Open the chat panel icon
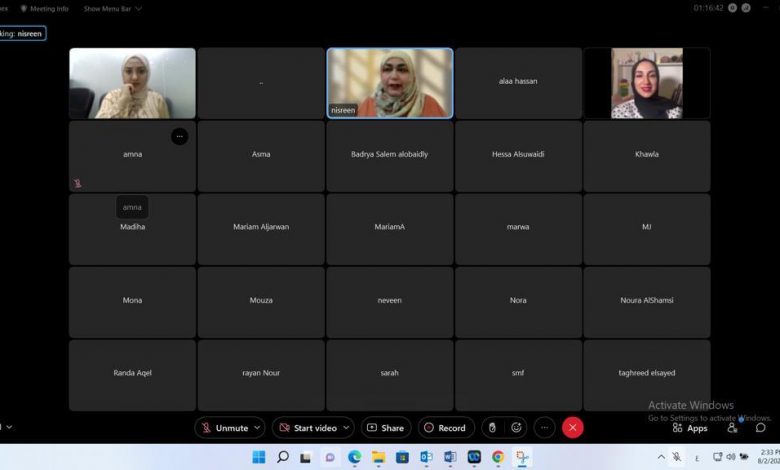This screenshot has height=470, width=780. (x=760, y=428)
